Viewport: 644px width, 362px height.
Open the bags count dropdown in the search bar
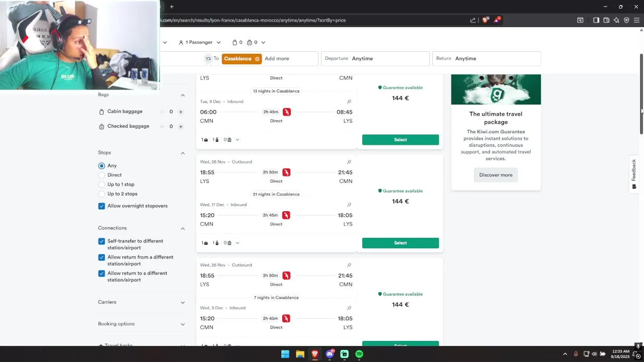click(x=249, y=42)
